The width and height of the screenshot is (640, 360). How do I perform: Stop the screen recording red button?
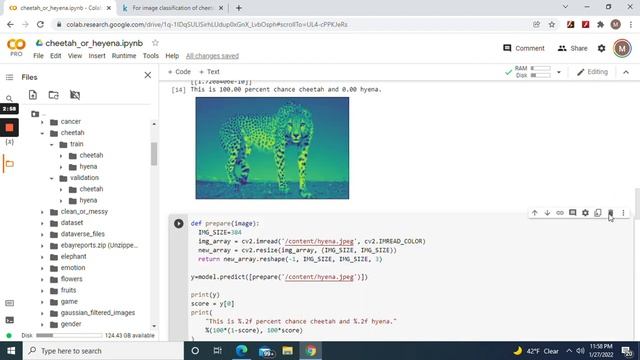click(x=9, y=127)
